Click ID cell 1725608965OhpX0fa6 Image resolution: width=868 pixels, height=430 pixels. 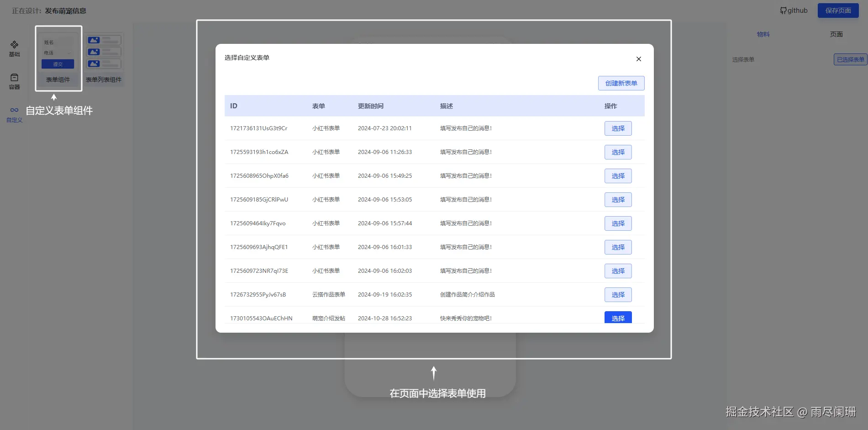[259, 176]
